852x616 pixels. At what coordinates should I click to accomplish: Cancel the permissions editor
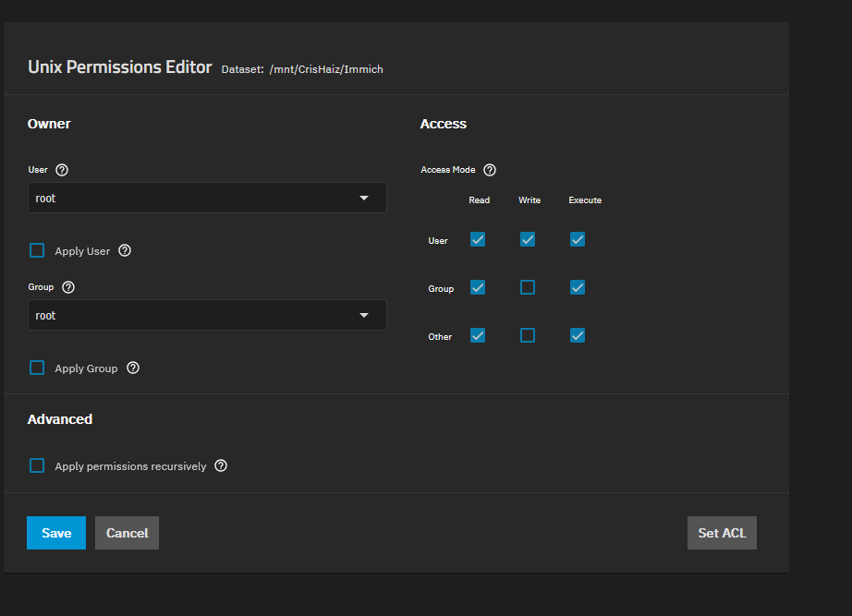point(128,533)
